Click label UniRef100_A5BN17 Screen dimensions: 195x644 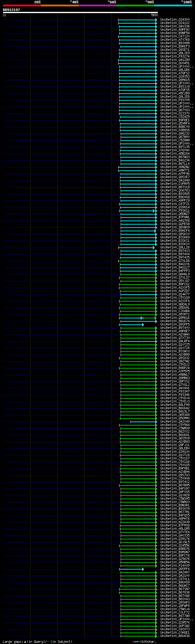point(175,375)
